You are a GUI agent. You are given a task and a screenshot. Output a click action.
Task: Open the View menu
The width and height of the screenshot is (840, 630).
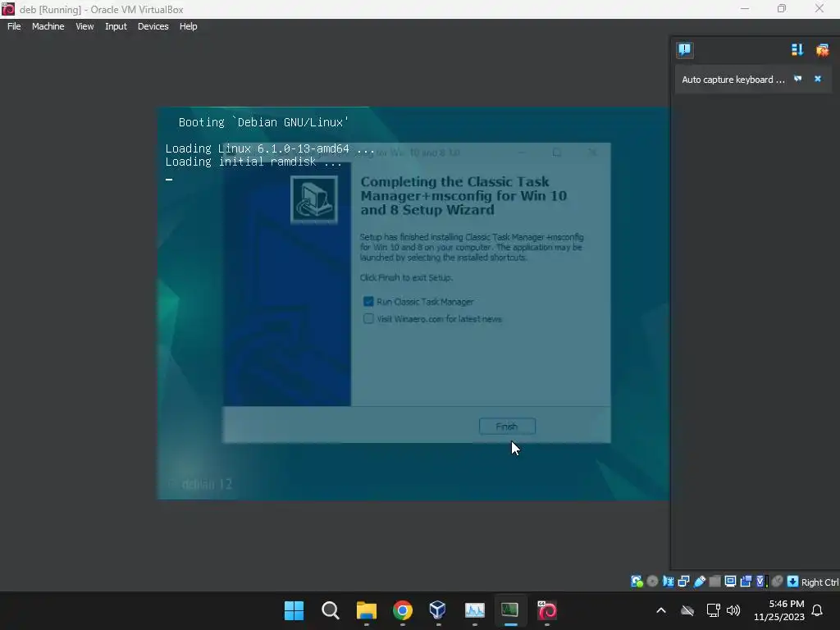point(84,26)
